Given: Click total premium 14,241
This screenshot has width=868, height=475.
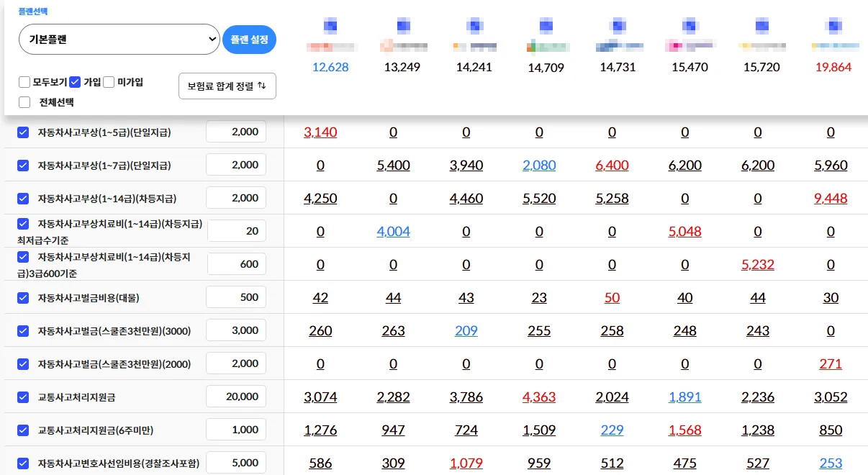Looking at the screenshot, I should click(474, 67).
